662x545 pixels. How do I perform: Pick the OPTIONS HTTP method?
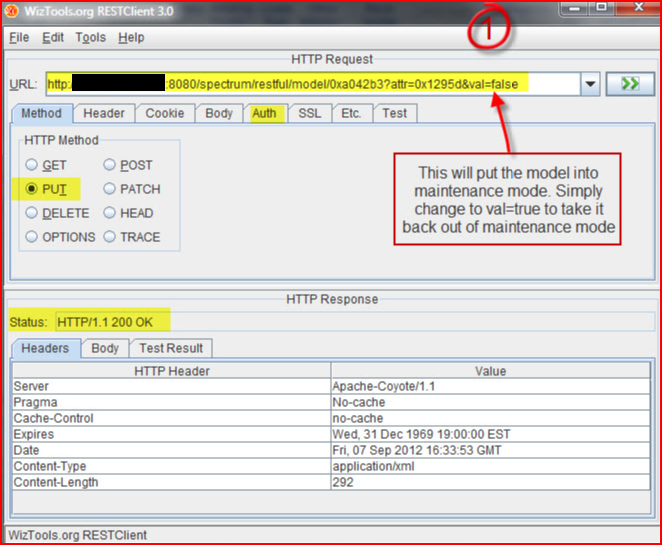point(32,237)
